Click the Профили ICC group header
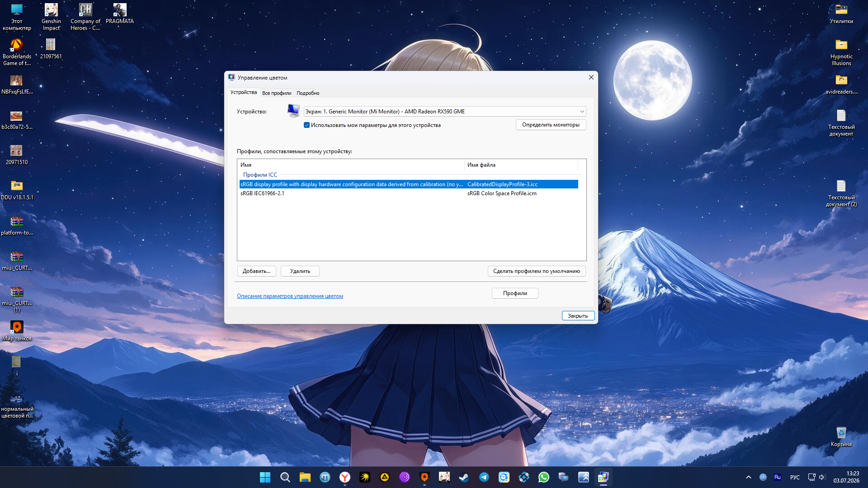The height and width of the screenshot is (488, 868). (260, 175)
